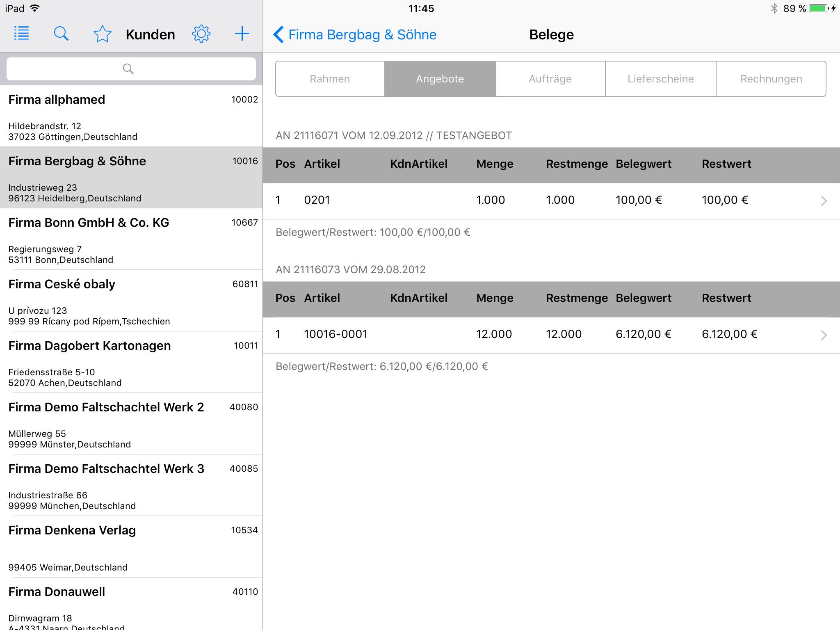
Task: Tap the magnifier search icon in toolbar
Action: 61,34
